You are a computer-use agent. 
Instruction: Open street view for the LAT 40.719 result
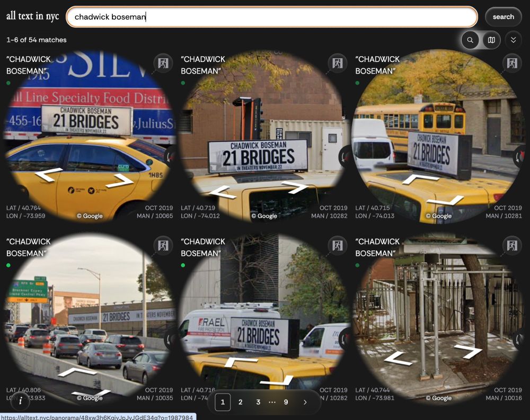pyautogui.click(x=337, y=63)
